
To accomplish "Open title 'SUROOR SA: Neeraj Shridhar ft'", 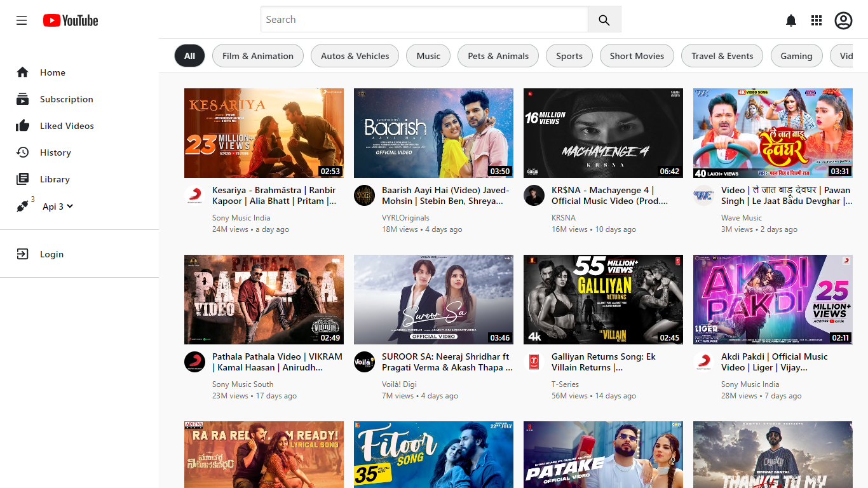I will coord(447,362).
